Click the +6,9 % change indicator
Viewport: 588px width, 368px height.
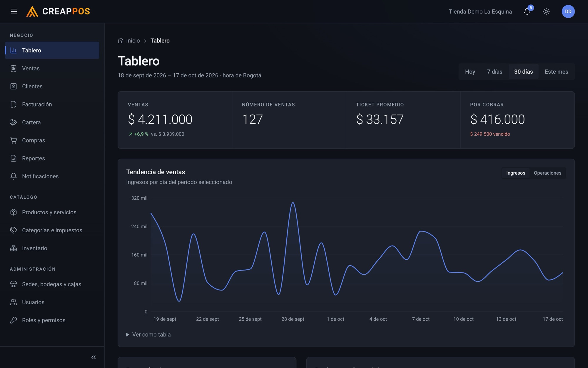[139, 134]
